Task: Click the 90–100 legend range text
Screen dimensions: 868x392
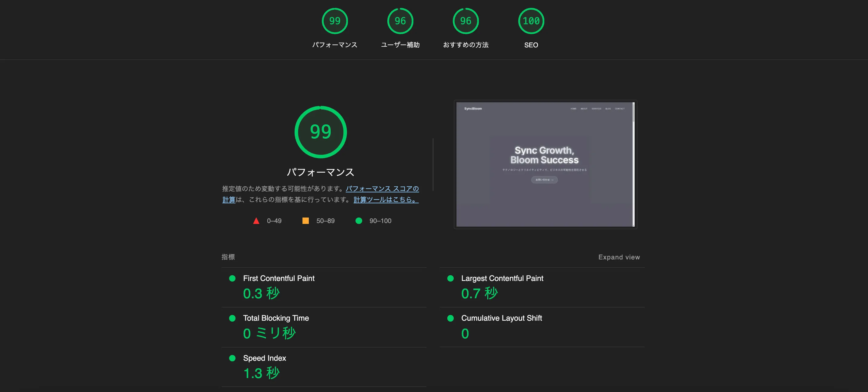Action: click(380, 221)
